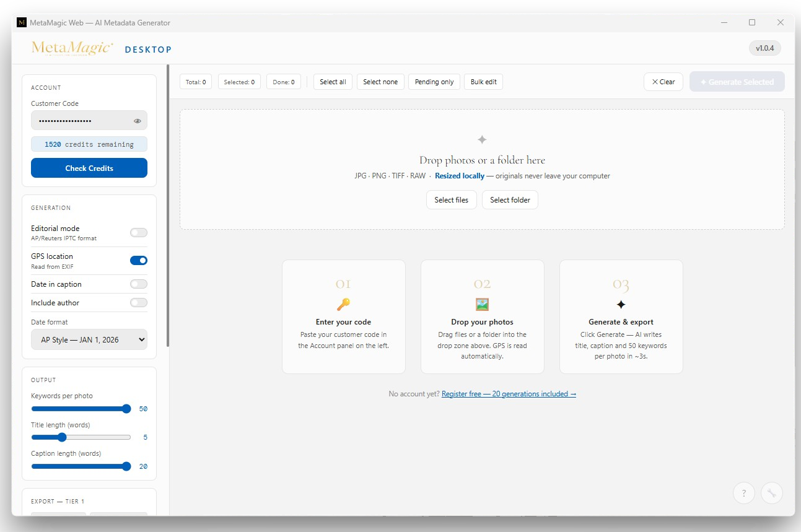
Task: Click the Select files button
Action: coord(452,200)
